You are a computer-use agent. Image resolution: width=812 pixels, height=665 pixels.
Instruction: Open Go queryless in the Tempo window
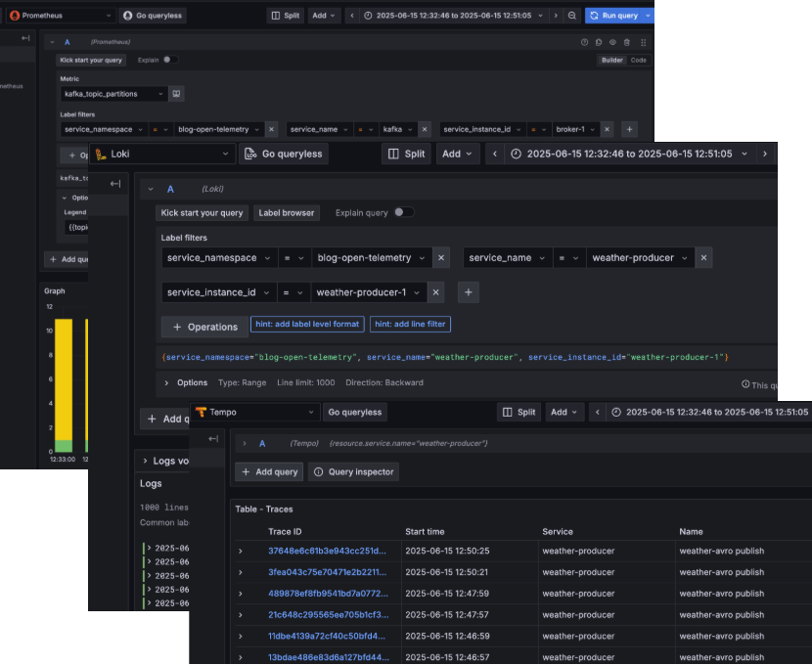tap(355, 413)
